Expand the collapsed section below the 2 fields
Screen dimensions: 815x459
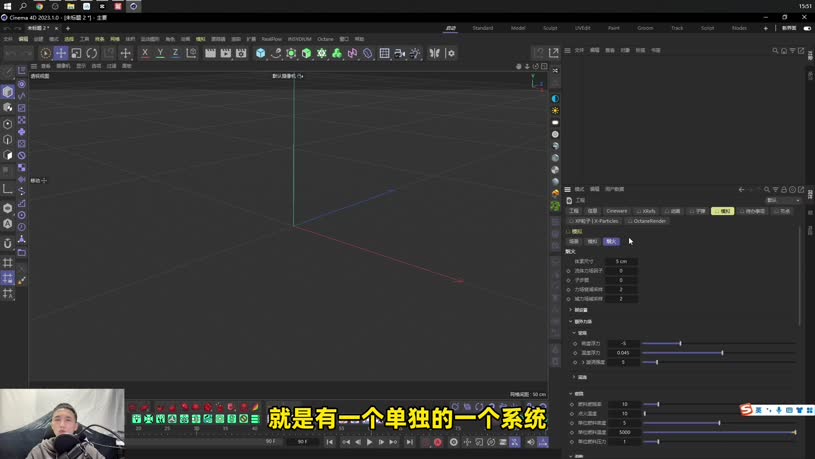571,310
